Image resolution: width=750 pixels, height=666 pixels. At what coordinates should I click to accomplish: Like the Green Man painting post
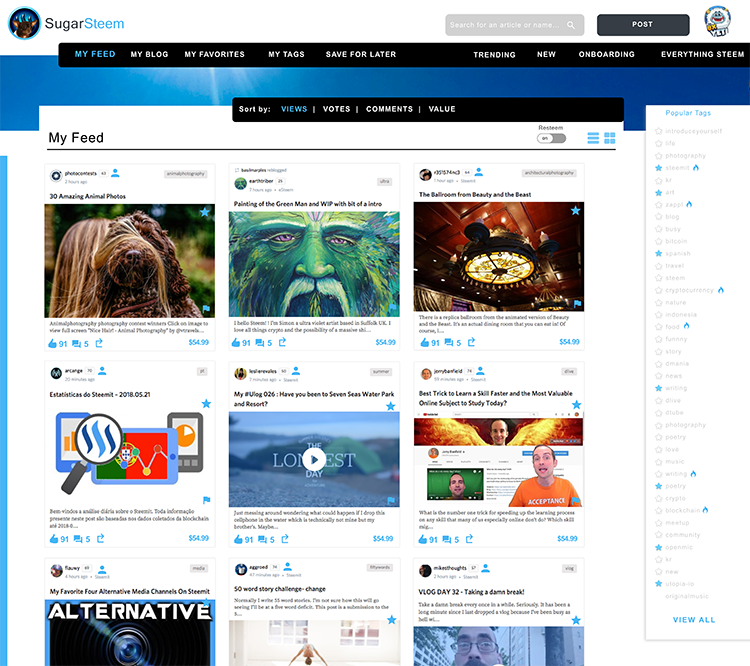click(236, 343)
